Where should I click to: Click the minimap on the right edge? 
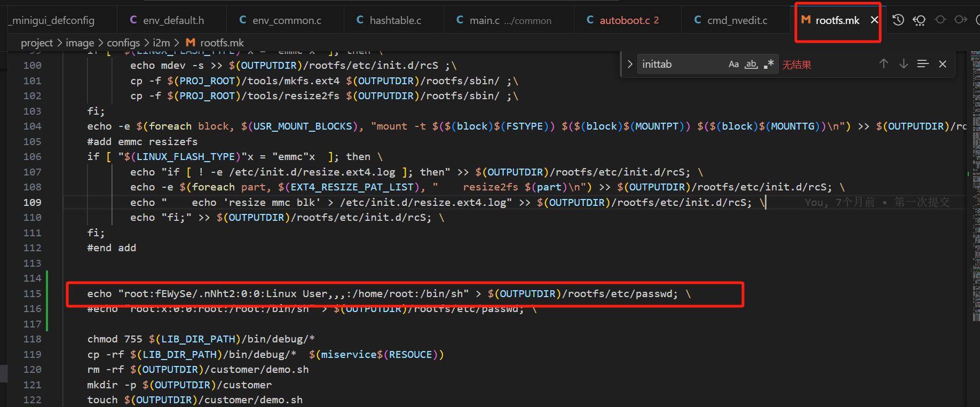[x=975, y=160]
